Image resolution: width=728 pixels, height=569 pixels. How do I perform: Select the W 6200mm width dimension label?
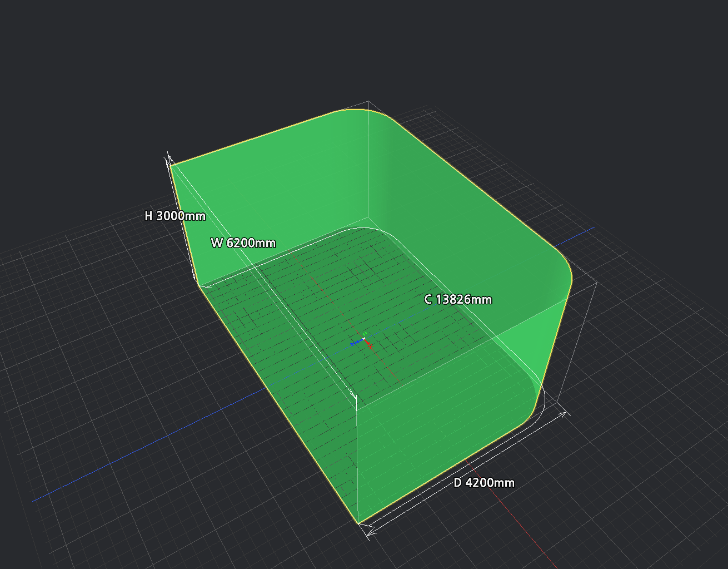click(243, 243)
